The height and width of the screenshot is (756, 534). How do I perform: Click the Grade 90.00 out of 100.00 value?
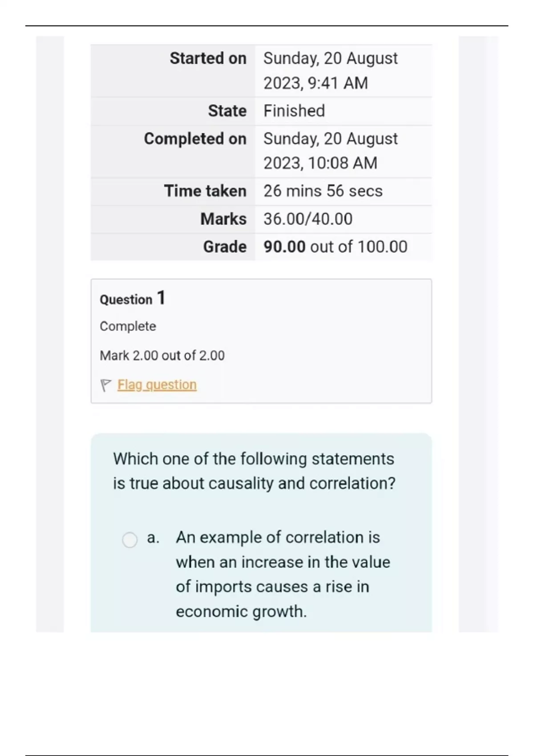(x=335, y=247)
